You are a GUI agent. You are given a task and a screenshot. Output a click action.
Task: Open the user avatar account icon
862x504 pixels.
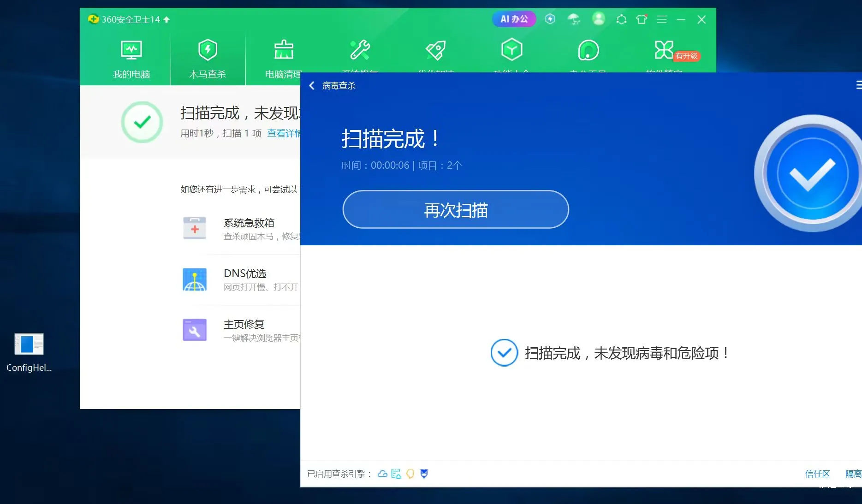coord(599,19)
